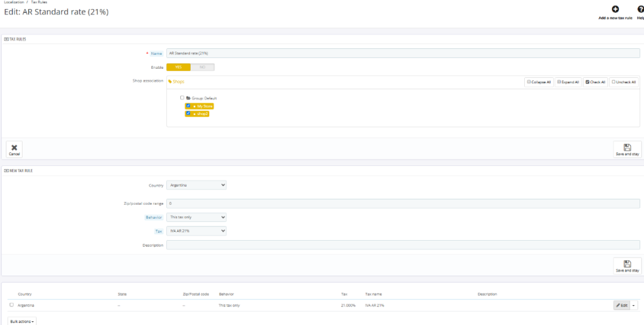The image size is (644, 325).
Task: Click the Add a new tax rule plus icon
Action: (615, 9)
